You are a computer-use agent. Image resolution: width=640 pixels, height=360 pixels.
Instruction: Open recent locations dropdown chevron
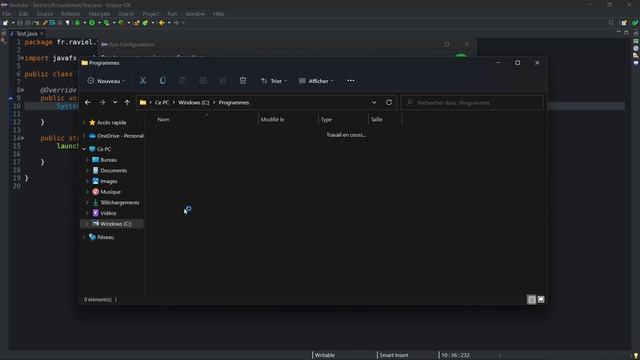click(x=115, y=102)
